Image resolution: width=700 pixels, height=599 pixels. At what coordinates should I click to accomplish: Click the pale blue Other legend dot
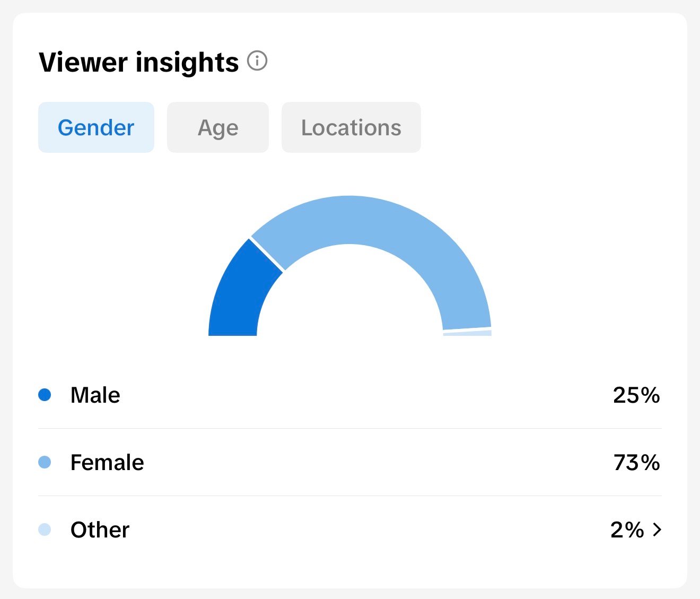tap(45, 529)
